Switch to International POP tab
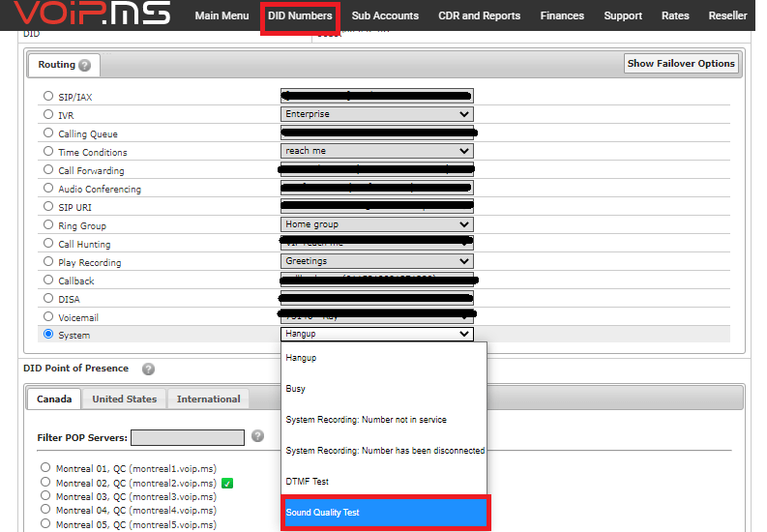 pos(208,399)
